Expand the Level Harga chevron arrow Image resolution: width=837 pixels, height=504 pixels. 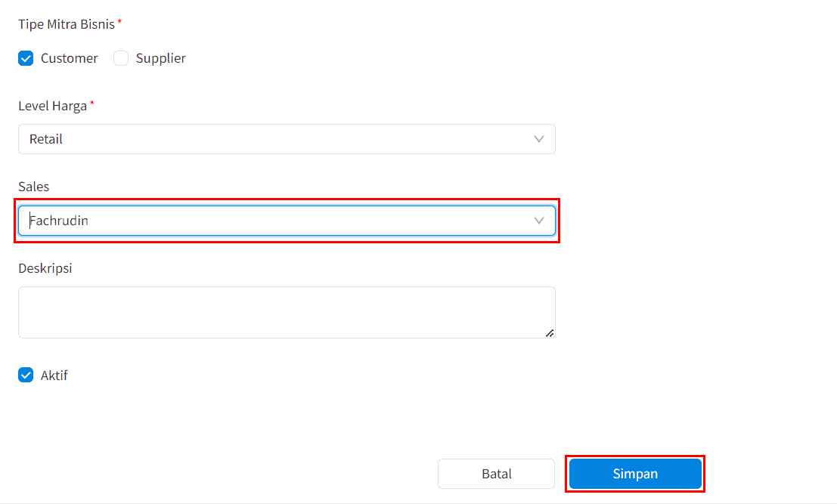[x=538, y=139]
